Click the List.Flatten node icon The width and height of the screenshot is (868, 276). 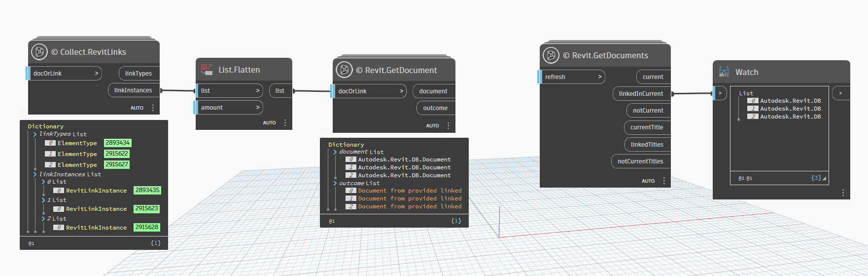pos(207,70)
